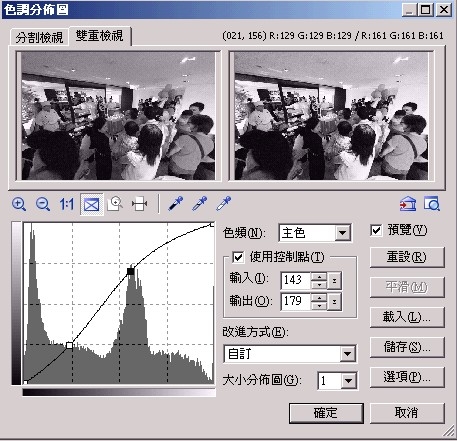Screen dimensions: 457x441
Task: Open the 改進方式 dropdown showing 自訂
Action: click(x=347, y=354)
